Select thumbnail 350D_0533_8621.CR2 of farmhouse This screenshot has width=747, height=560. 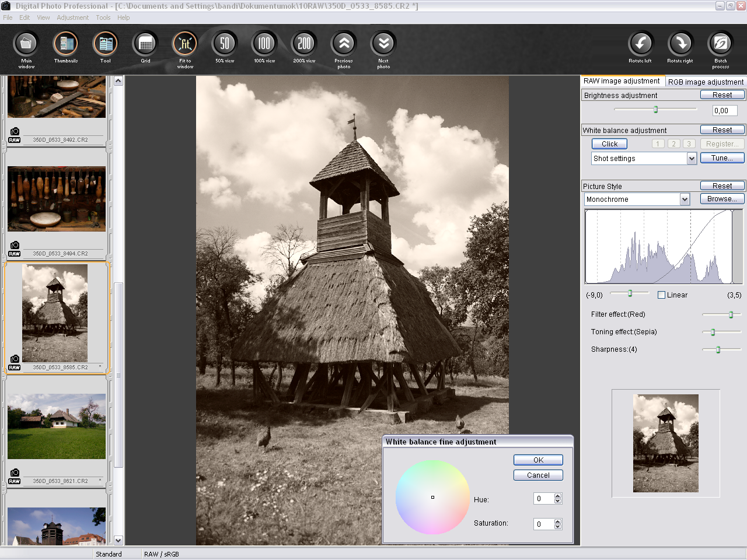(57, 426)
